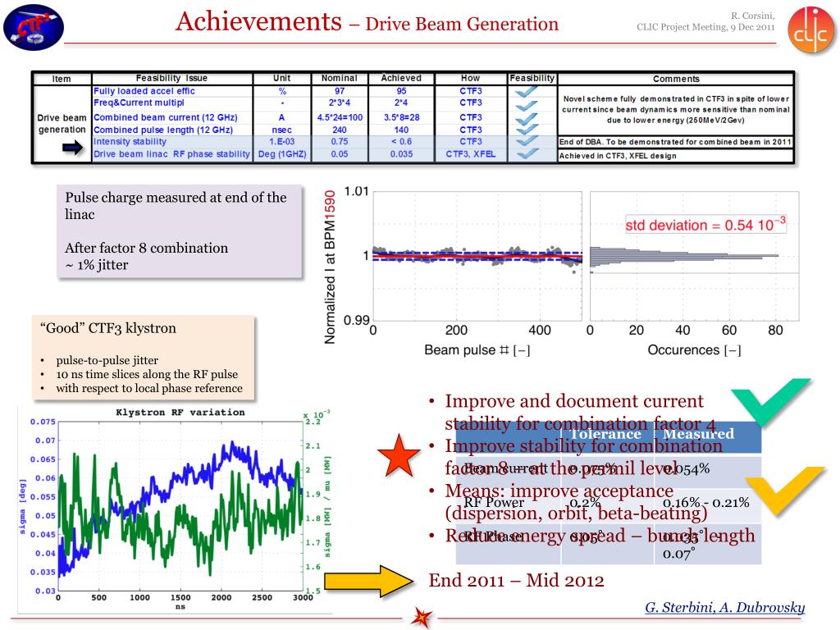This screenshot has height=630, width=840.
Task: Click 'Combined pulse length (12 GHz)' entry
Action: (163, 130)
